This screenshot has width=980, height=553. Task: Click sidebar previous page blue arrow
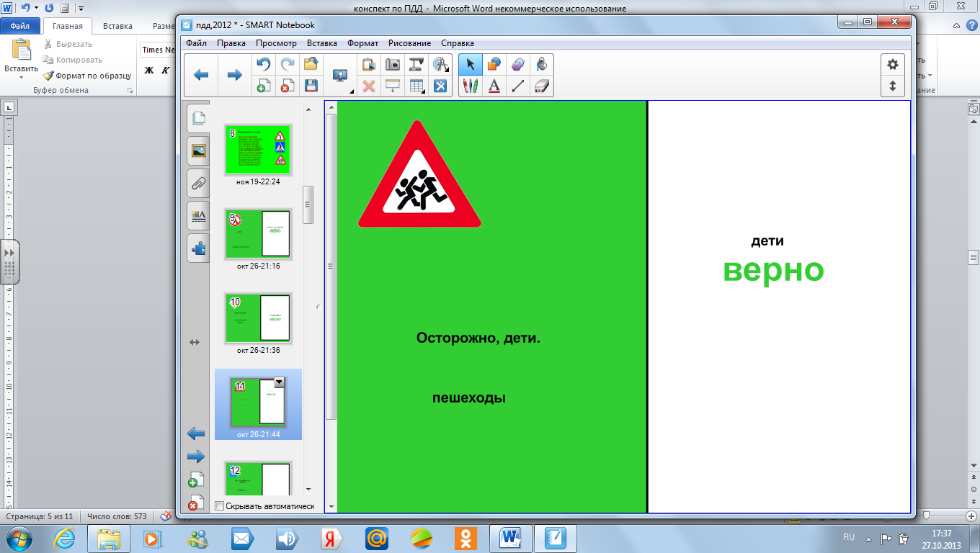click(x=195, y=433)
